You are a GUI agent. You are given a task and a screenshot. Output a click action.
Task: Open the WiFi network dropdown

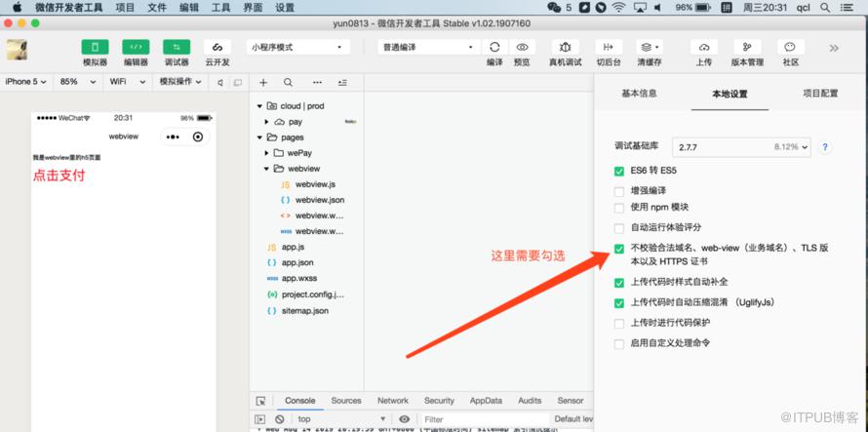coord(128,82)
